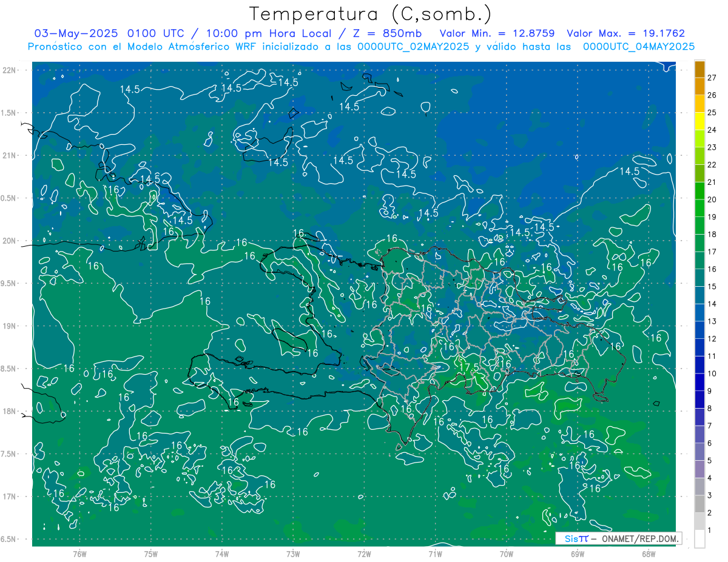
Task: Select the "Valor Max. = 19.1762" text
Action: click(625, 33)
